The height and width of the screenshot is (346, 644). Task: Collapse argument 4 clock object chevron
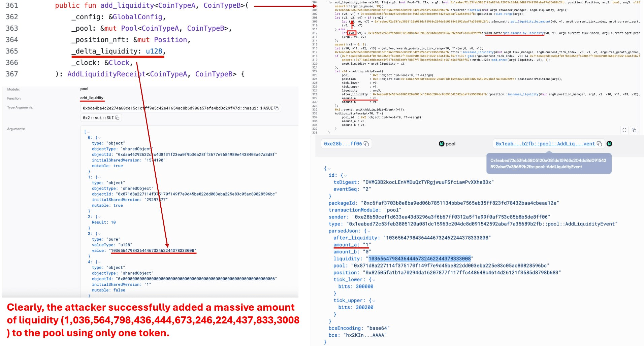99,262
